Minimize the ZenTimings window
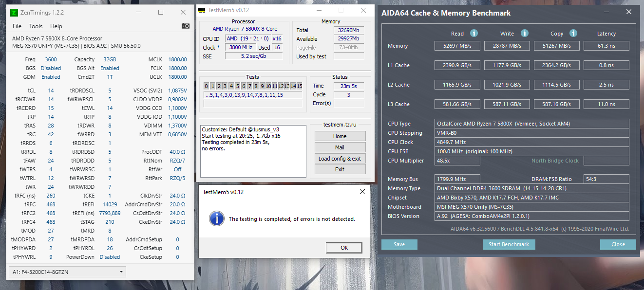Image resolution: width=644 pixels, height=290 pixels. tap(138, 12)
